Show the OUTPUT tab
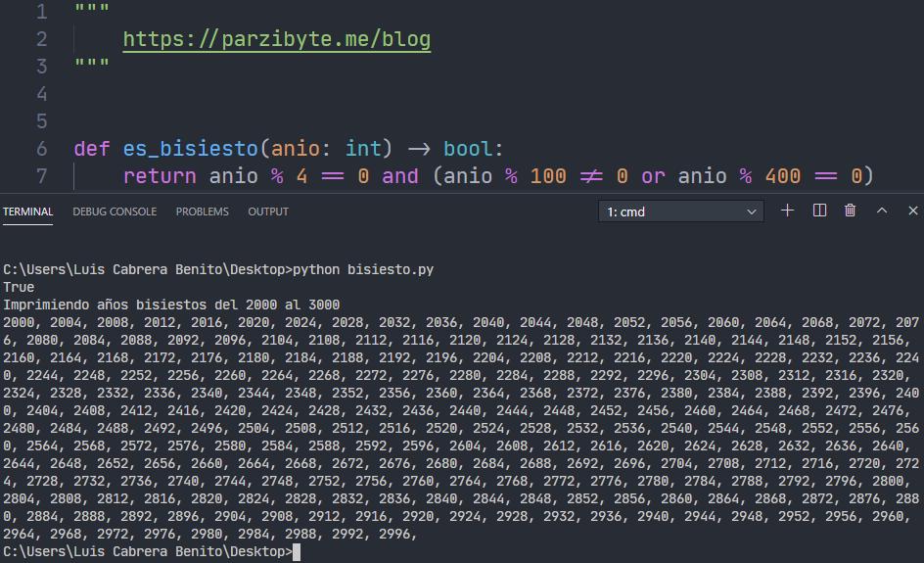Viewport: 924px width, 563px height. tap(268, 211)
